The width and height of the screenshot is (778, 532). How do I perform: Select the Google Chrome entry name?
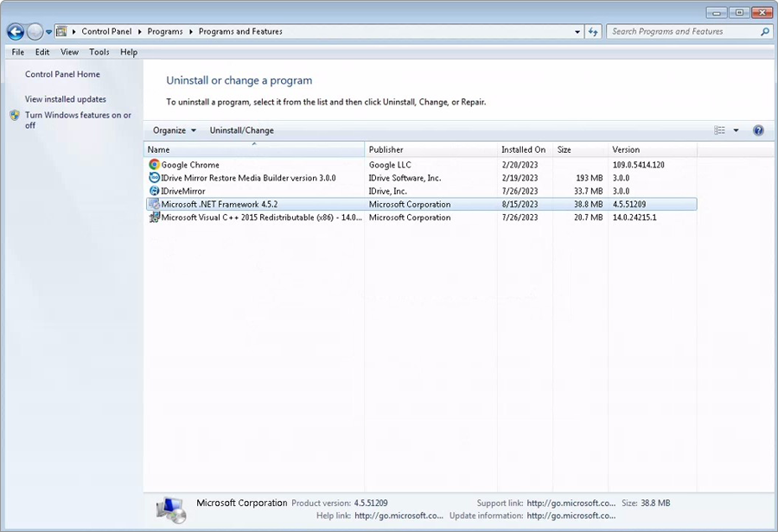point(190,165)
